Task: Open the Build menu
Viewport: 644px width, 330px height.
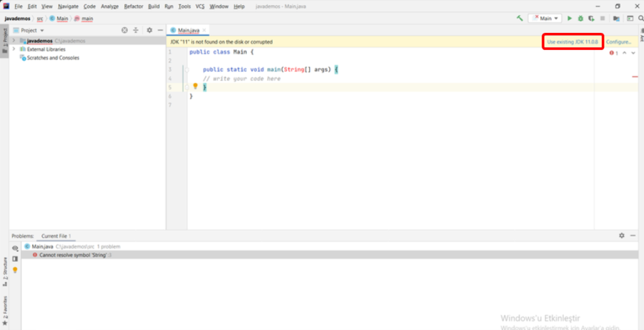Action: (154, 6)
